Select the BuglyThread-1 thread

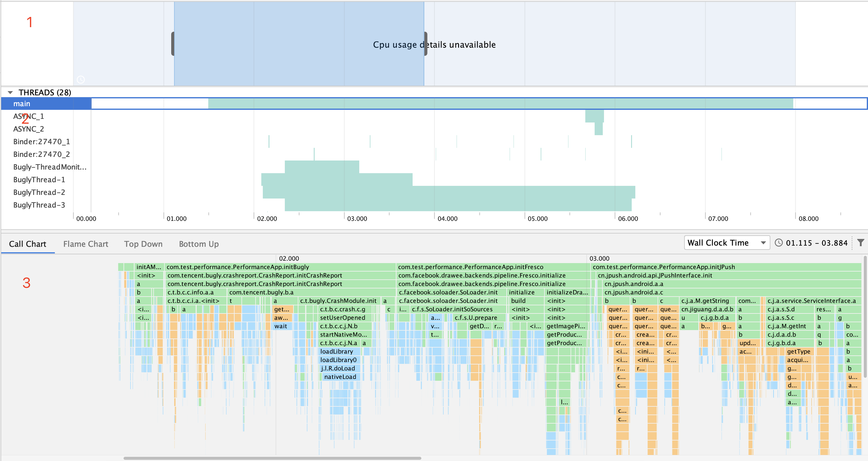pos(39,180)
